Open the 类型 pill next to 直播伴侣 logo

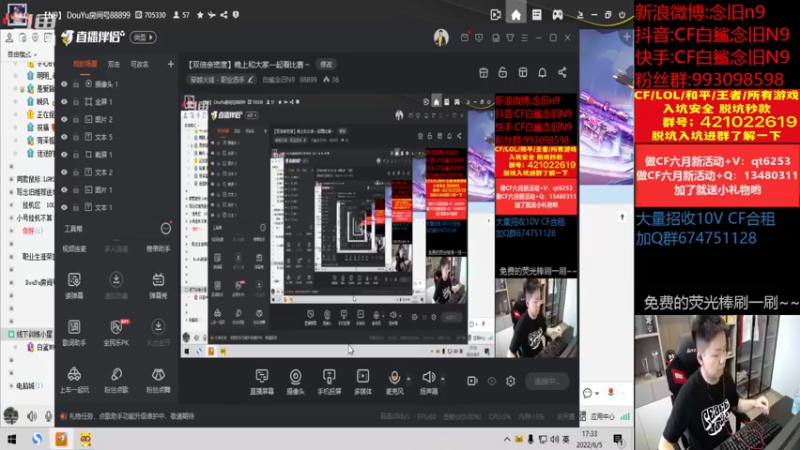(143, 37)
